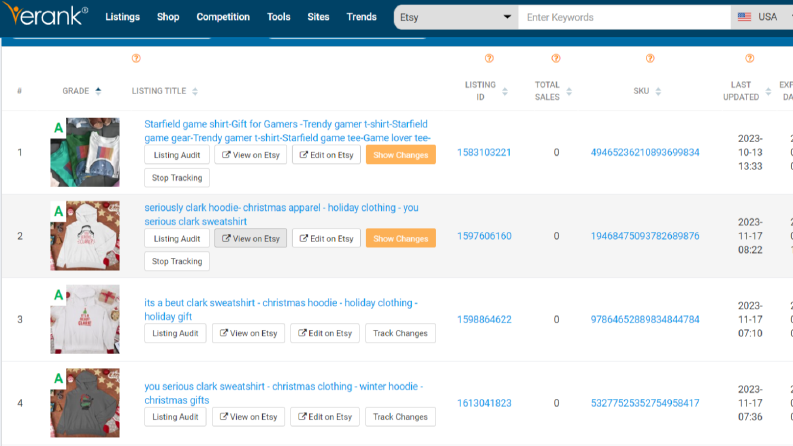Sort by SKU column arrows
Image resolution: width=793 pixels, height=446 pixels.
coord(658,92)
